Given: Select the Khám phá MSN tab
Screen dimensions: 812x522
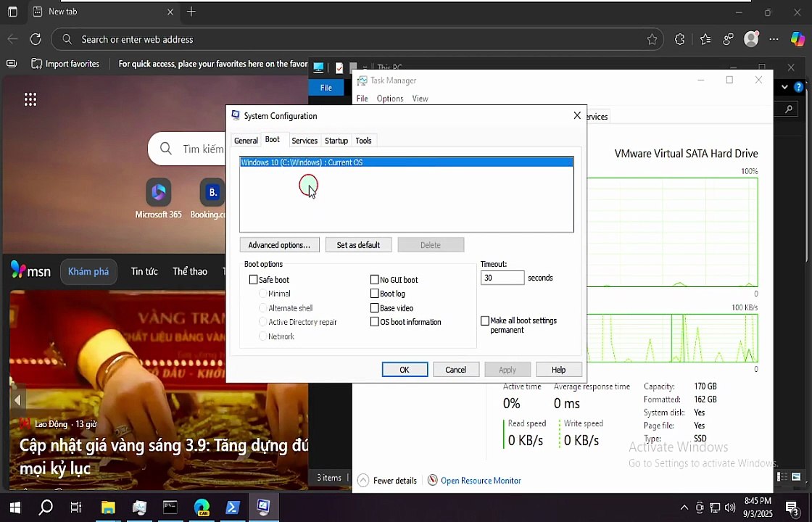Looking at the screenshot, I should pyautogui.click(x=88, y=271).
